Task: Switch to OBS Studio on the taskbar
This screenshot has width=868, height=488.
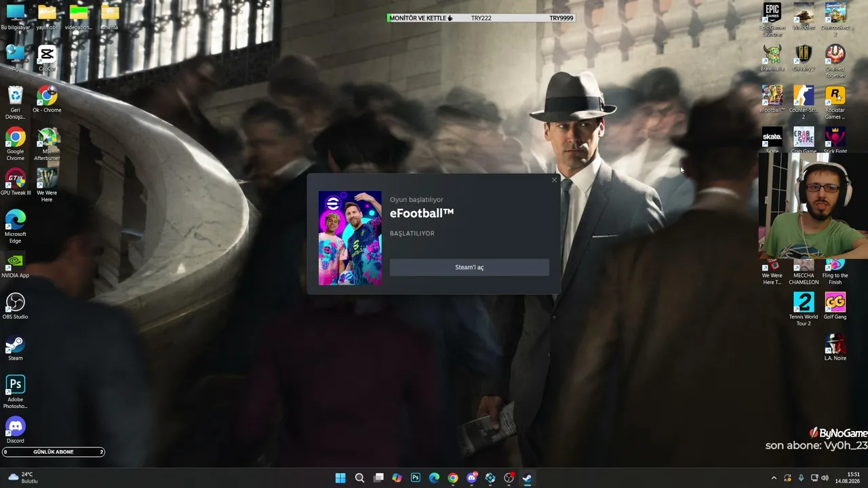Action: (509, 478)
